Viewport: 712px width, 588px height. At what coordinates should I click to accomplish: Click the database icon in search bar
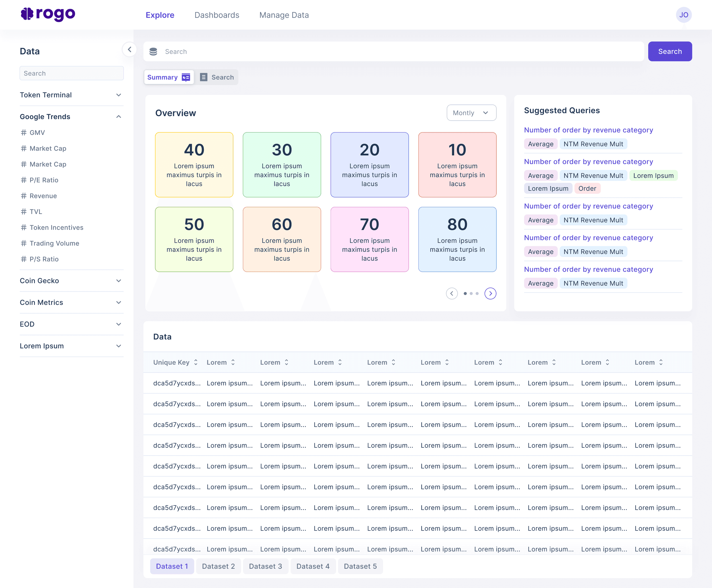153,52
